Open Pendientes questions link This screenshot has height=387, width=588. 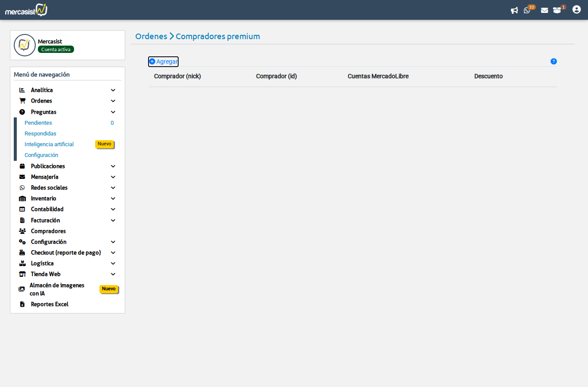click(x=38, y=123)
